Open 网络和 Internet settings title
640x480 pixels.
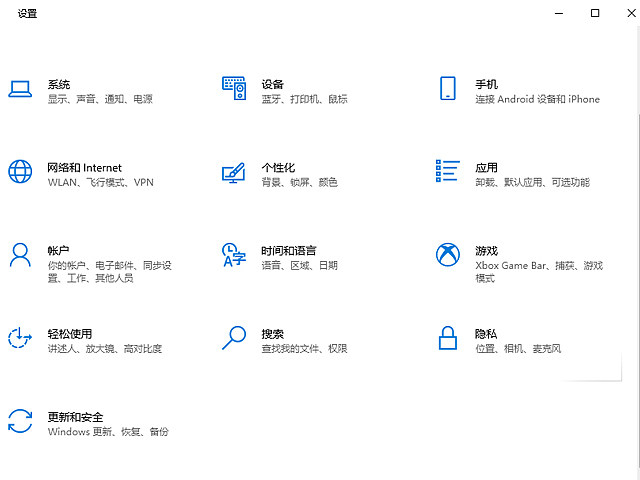(x=84, y=168)
